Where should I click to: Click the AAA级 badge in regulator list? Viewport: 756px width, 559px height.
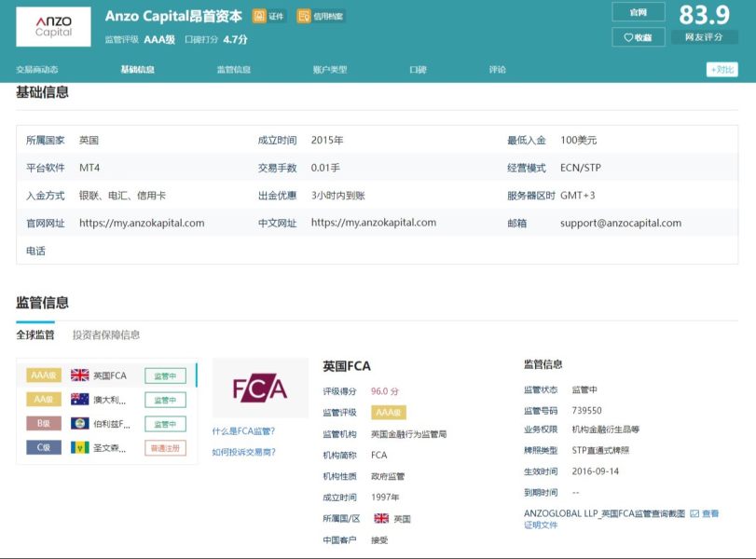point(44,375)
